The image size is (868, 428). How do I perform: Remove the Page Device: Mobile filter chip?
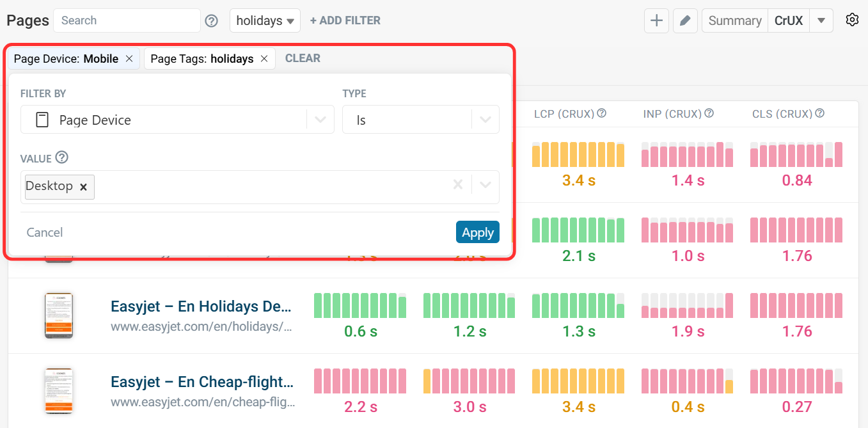point(129,59)
